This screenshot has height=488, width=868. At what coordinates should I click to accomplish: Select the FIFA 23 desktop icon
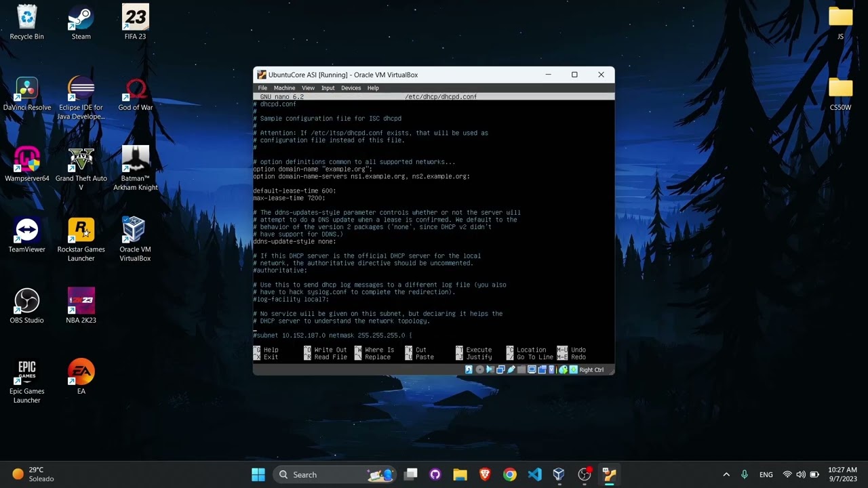[x=135, y=22]
